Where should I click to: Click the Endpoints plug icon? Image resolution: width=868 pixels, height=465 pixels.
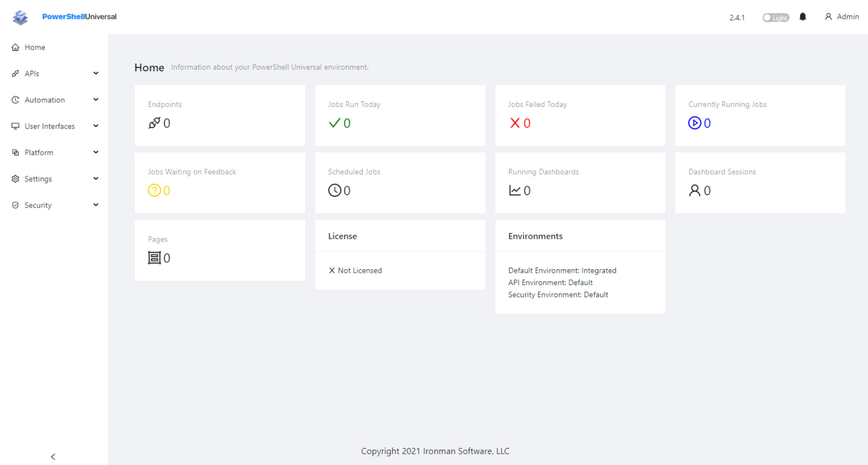pyautogui.click(x=153, y=123)
